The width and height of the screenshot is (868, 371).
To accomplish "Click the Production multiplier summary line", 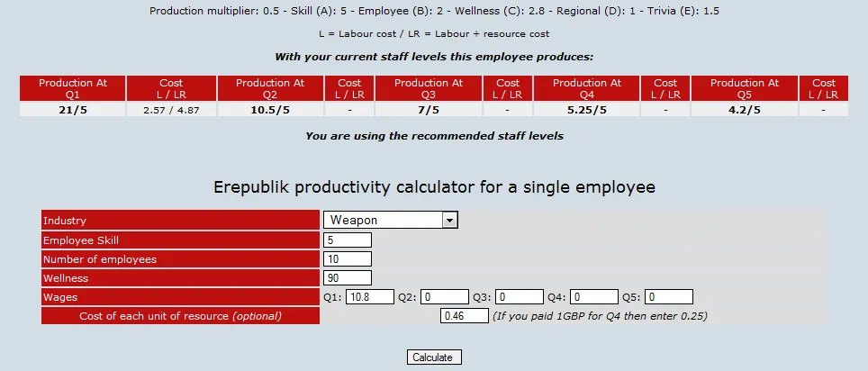I will click(x=434, y=11).
